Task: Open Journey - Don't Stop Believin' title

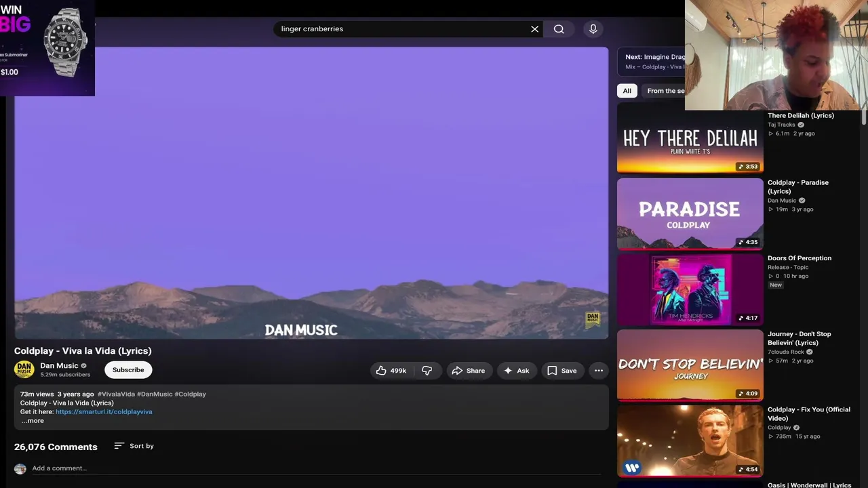Action: tap(800, 338)
